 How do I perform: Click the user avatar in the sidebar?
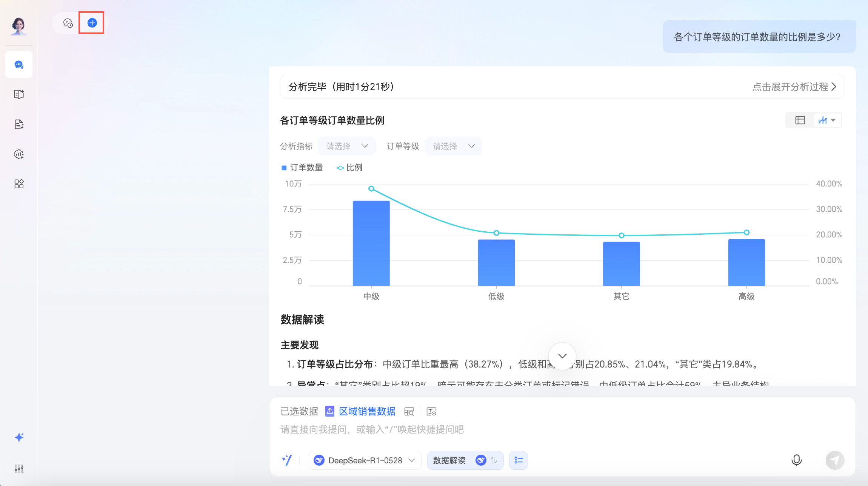point(18,26)
